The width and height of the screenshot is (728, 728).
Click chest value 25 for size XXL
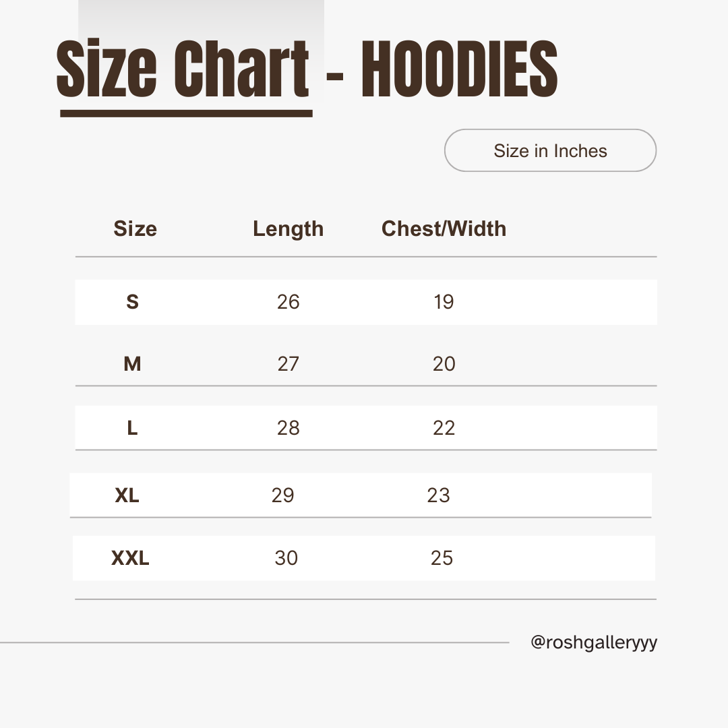[442, 558]
